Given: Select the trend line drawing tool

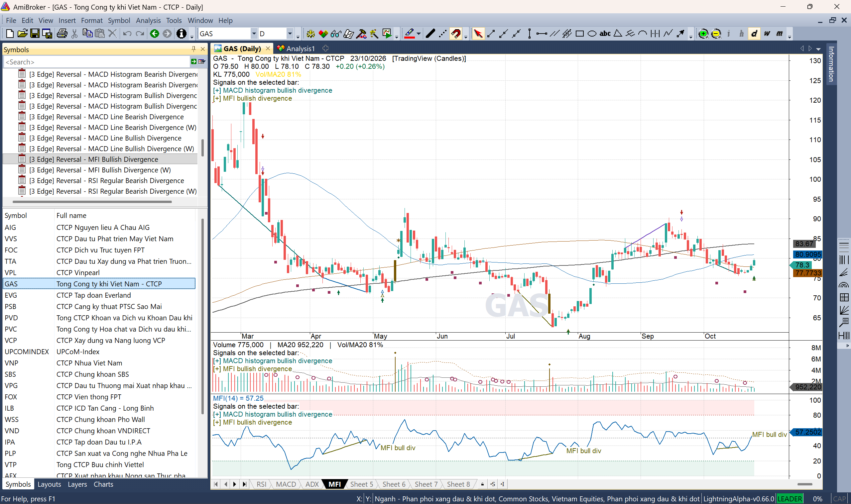Looking at the screenshot, I should click(x=491, y=34).
